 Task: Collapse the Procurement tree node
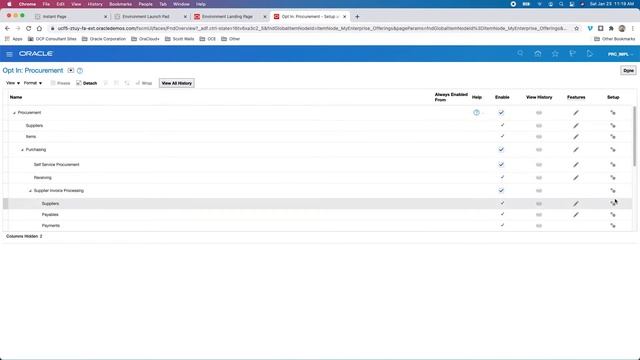[x=14, y=113]
